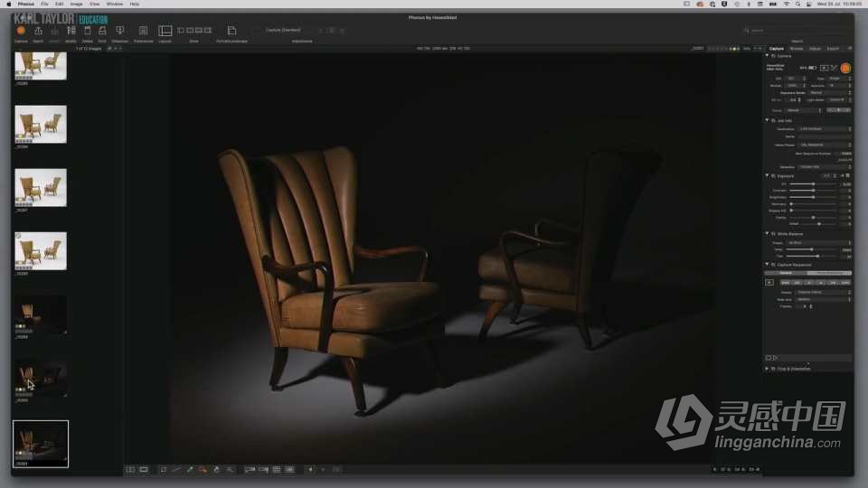The width and height of the screenshot is (868, 488).
Task: Click the straighten line tool
Action: (176, 469)
